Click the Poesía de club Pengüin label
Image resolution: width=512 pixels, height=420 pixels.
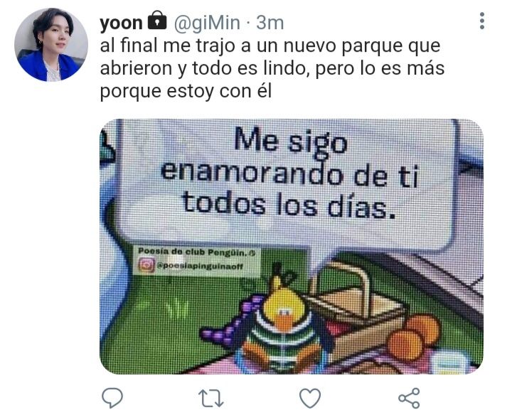tap(196, 252)
